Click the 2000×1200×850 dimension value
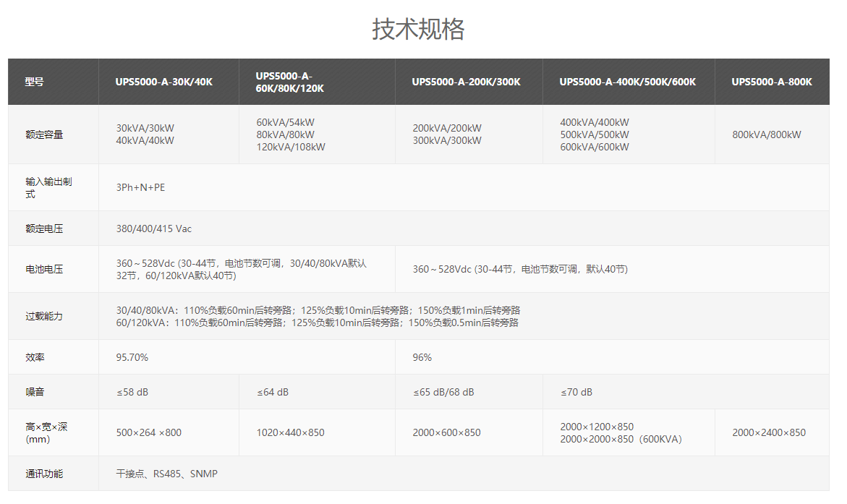The image size is (847, 504). [596, 427]
